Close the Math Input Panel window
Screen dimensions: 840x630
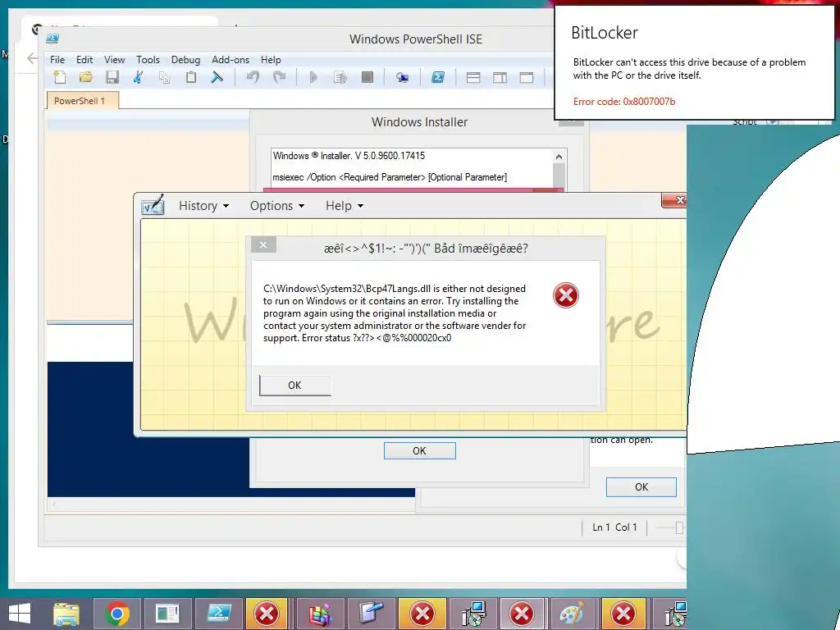click(x=676, y=200)
